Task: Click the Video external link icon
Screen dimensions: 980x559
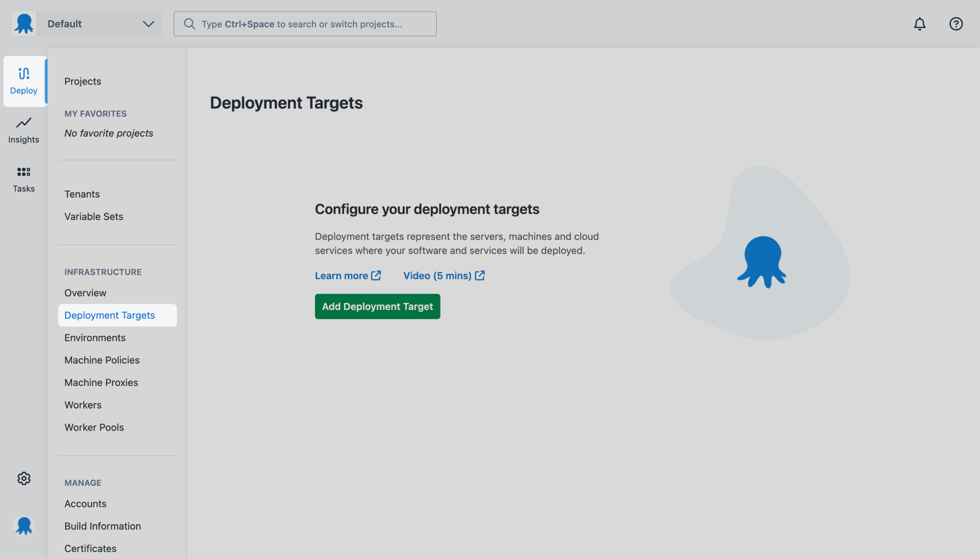Action: pos(480,276)
